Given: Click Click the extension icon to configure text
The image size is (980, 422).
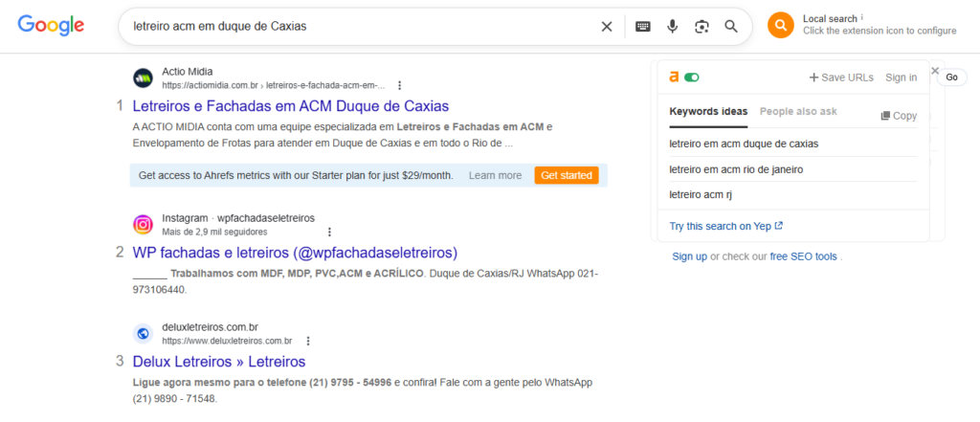Looking at the screenshot, I should pos(880,31).
